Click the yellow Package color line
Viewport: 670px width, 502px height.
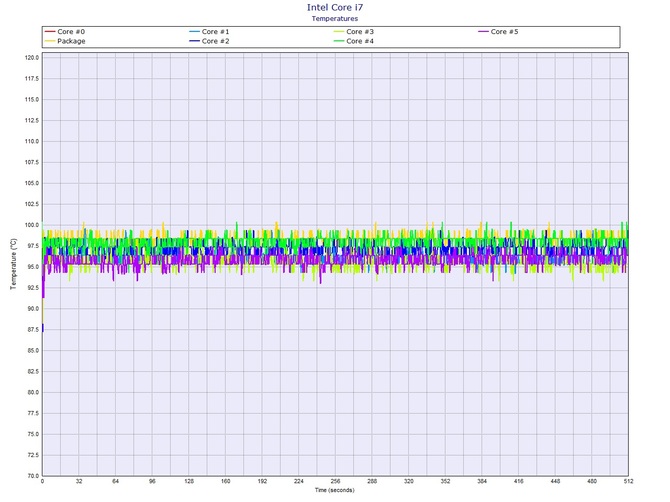point(50,41)
